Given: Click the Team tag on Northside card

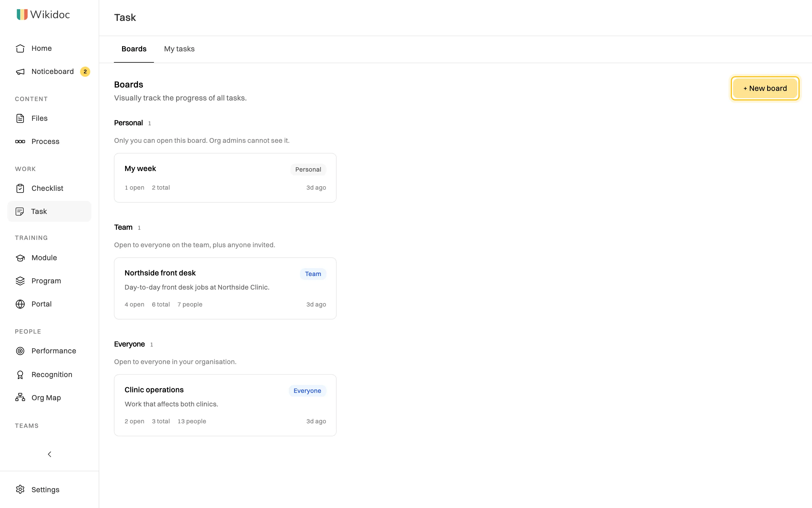Looking at the screenshot, I should (313, 274).
